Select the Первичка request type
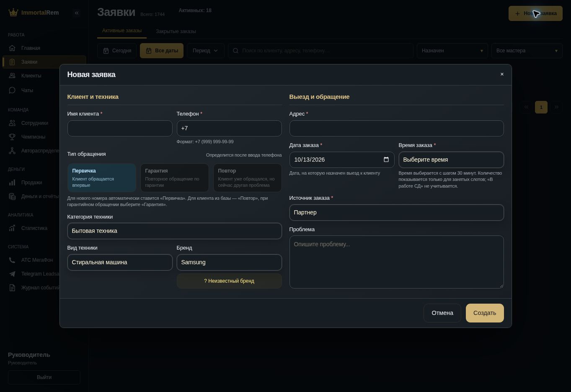The width and height of the screenshot is (571, 392). point(102,178)
